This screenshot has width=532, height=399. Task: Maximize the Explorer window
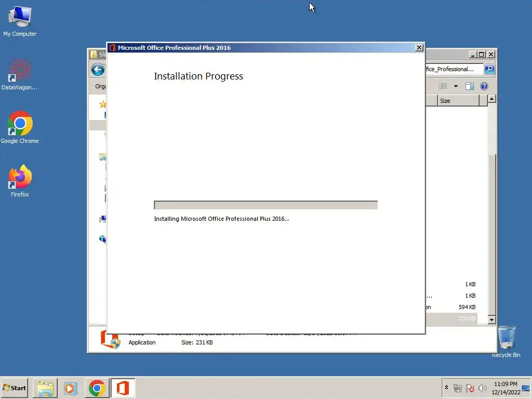click(482, 54)
